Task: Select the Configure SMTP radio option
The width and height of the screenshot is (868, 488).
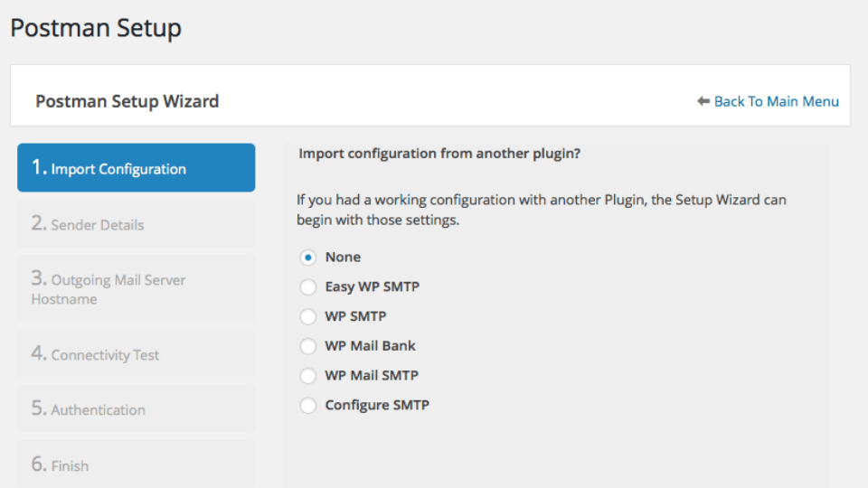Action: click(308, 406)
